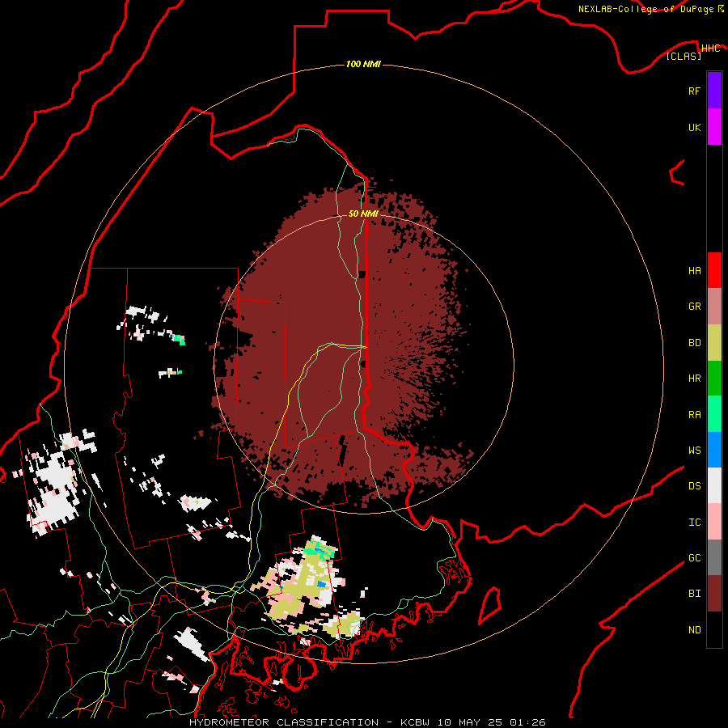The image size is (728, 728).
Task: Click the IC pink legend swatch
Action: [714, 522]
